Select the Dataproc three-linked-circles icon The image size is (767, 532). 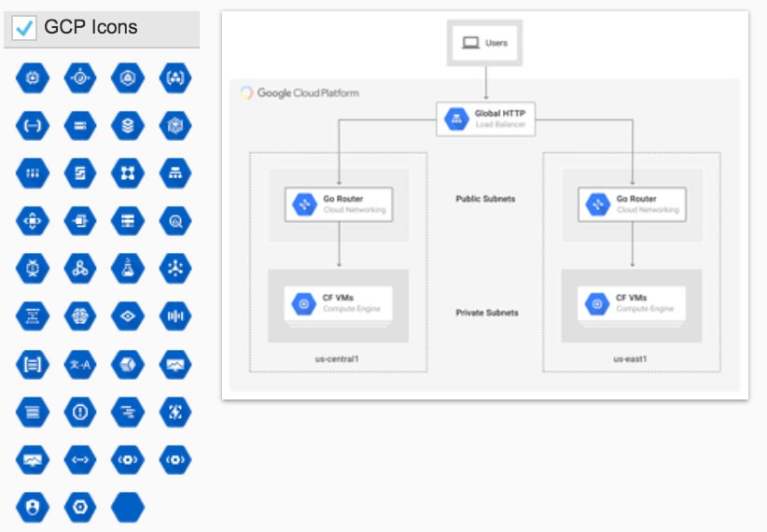(80, 269)
